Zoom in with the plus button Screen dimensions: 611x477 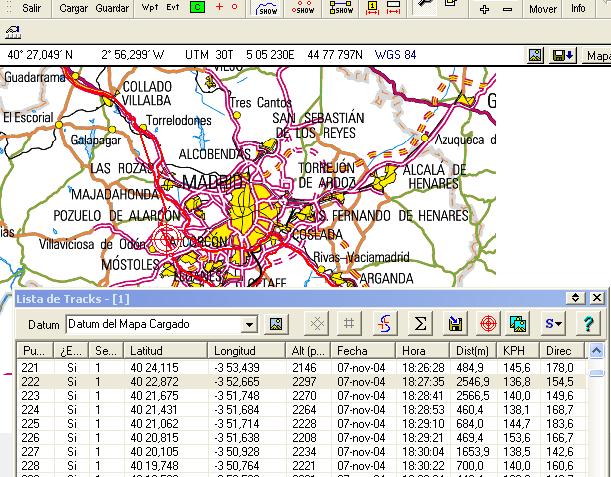click(484, 9)
